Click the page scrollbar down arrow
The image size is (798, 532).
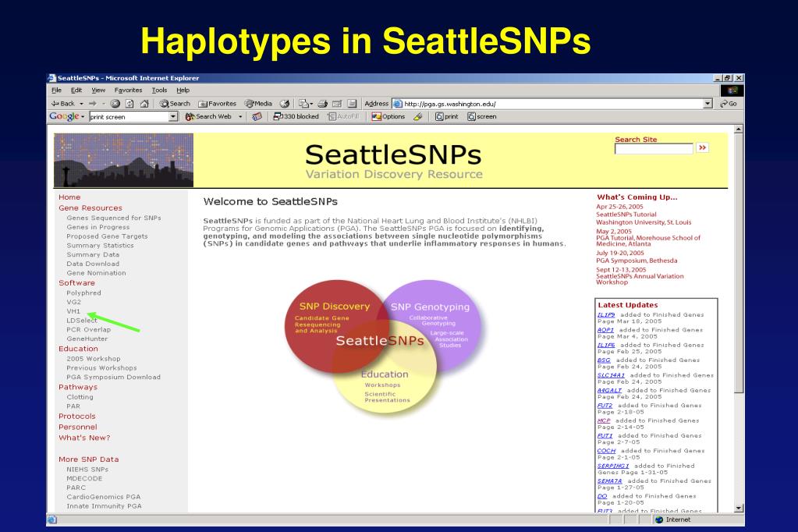tap(739, 508)
